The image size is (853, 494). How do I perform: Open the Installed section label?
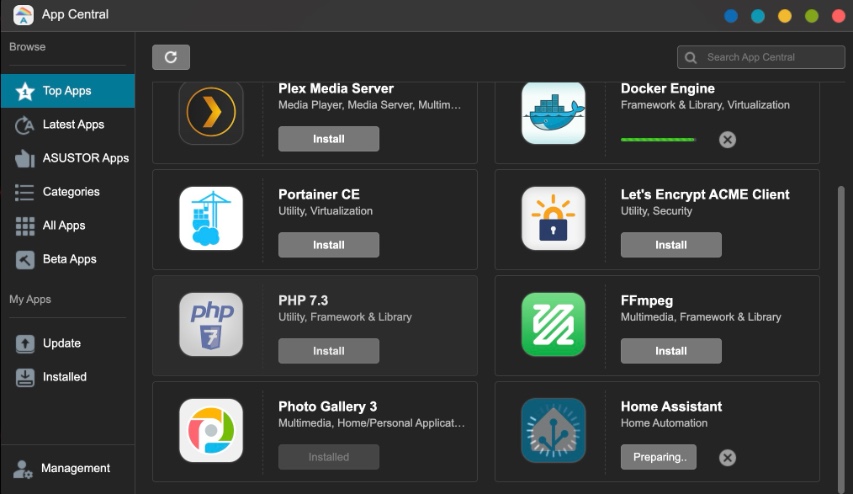(x=65, y=377)
